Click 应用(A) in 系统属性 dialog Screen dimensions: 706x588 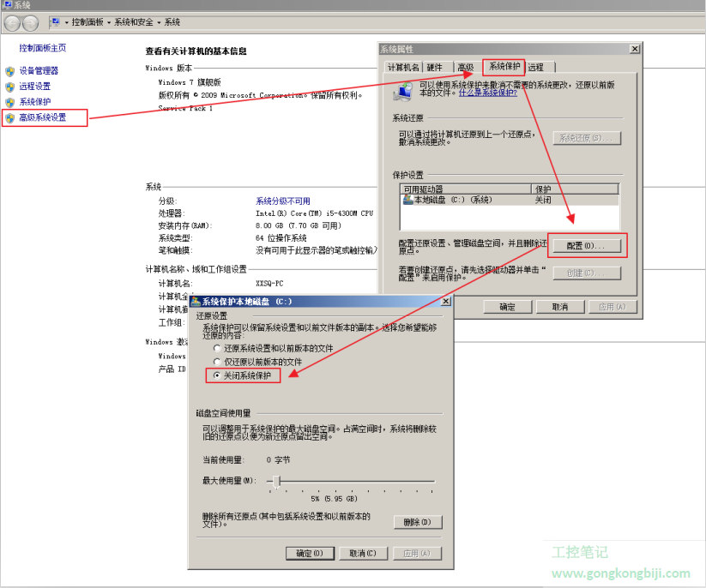pos(612,307)
